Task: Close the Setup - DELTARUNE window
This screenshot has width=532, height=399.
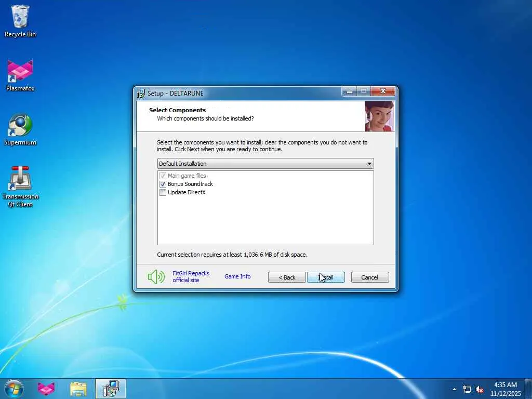Action: (x=383, y=91)
